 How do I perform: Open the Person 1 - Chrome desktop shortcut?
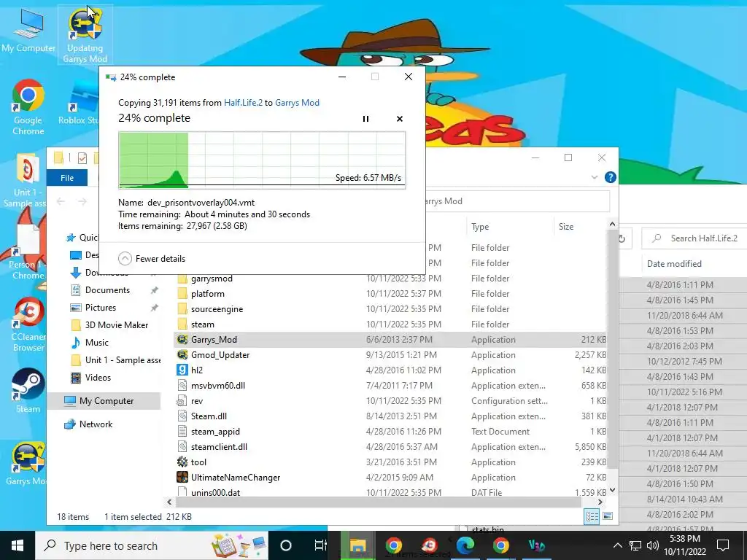[26, 250]
